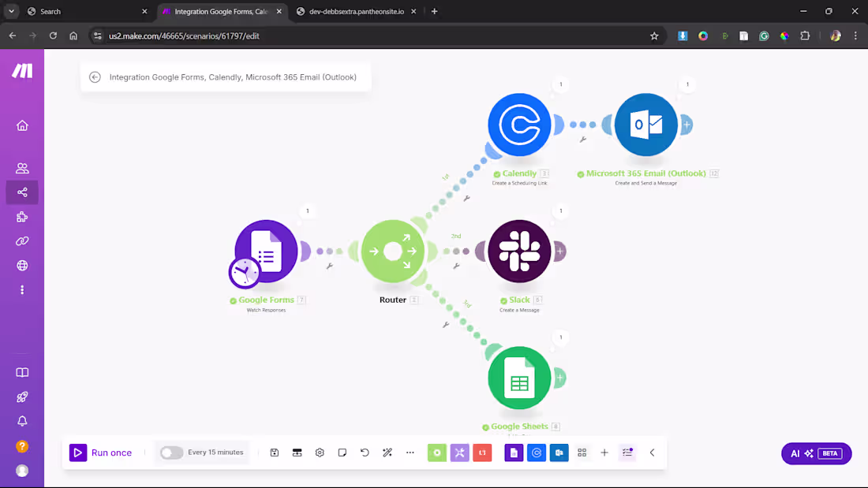This screenshot has width=868, height=488.
Task: Toggle the scenario scheduling switch
Action: 171,453
